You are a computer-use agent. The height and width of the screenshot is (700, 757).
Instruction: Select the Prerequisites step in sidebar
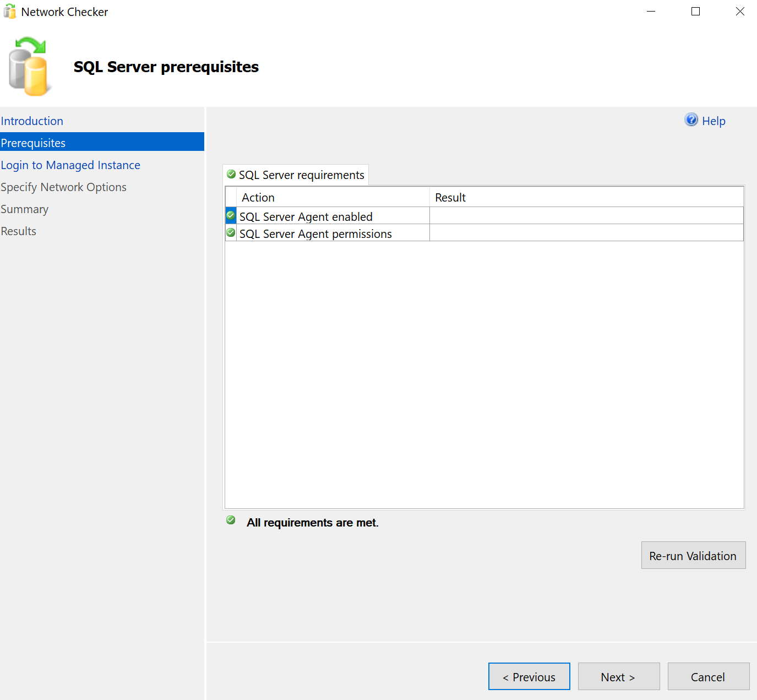tap(102, 142)
